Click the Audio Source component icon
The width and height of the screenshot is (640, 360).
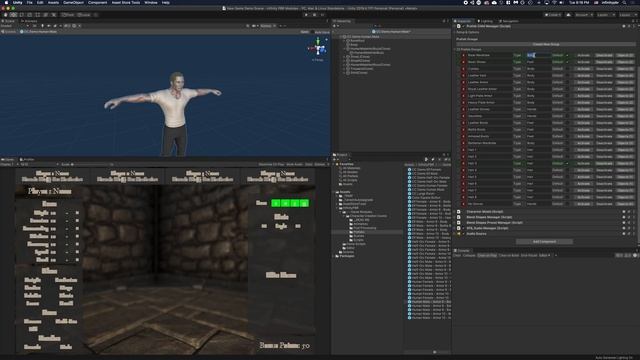(459, 234)
